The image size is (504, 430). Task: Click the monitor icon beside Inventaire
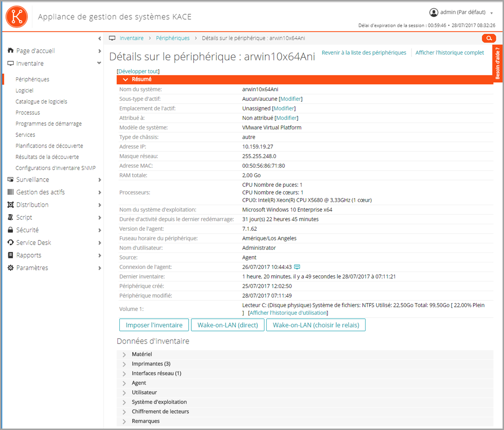pyautogui.click(x=10, y=63)
